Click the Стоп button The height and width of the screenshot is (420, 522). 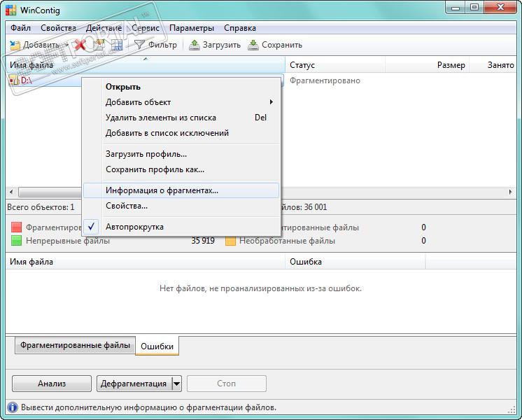[227, 384]
